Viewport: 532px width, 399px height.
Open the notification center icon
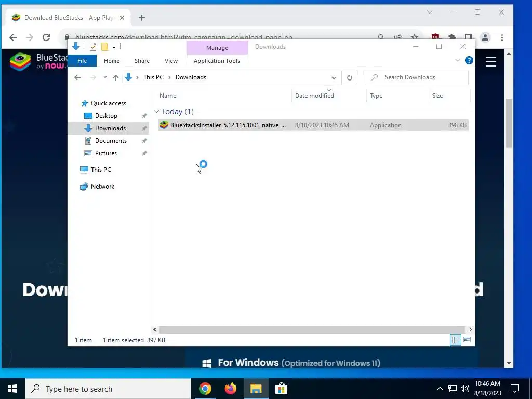(515, 389)
